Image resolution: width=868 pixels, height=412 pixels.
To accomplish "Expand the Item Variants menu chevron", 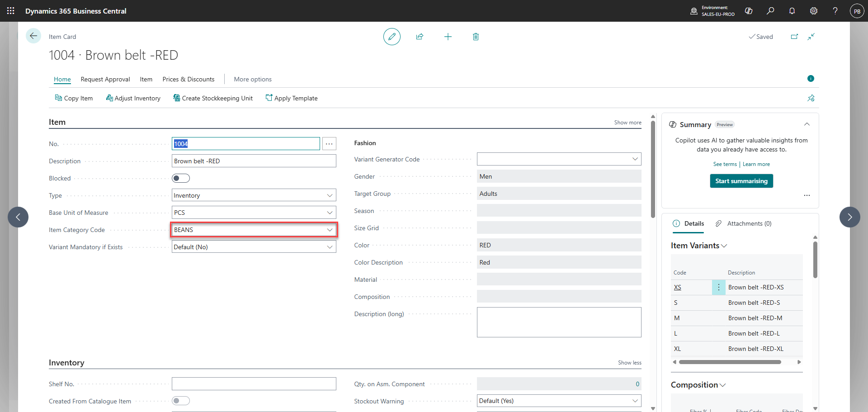I will tap(724, 246).
